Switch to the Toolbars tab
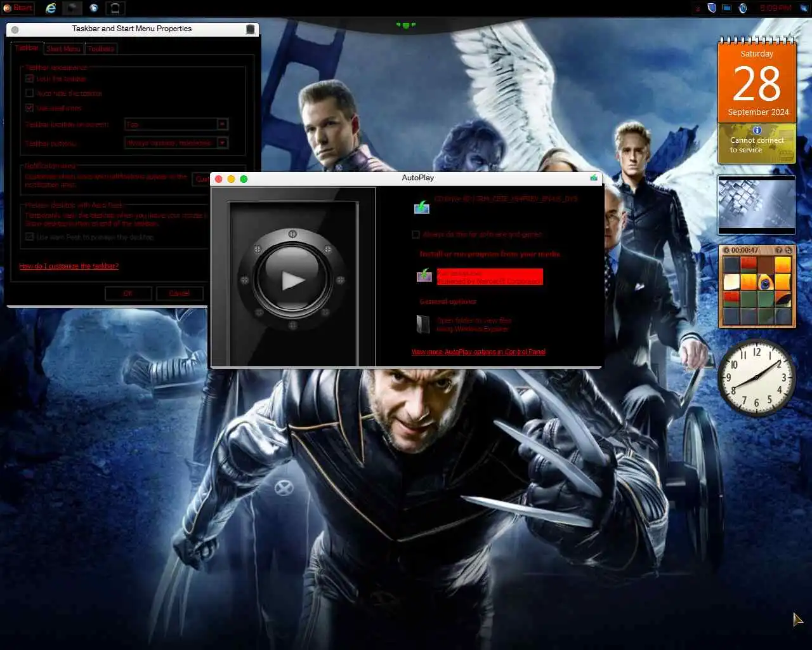This screenshot has width=812, height=650. [101, 49]
